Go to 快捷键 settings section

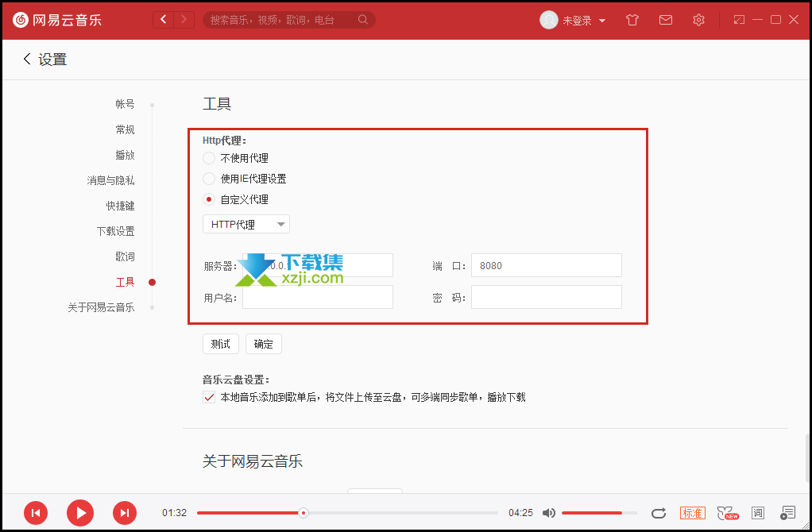[120, 206]
